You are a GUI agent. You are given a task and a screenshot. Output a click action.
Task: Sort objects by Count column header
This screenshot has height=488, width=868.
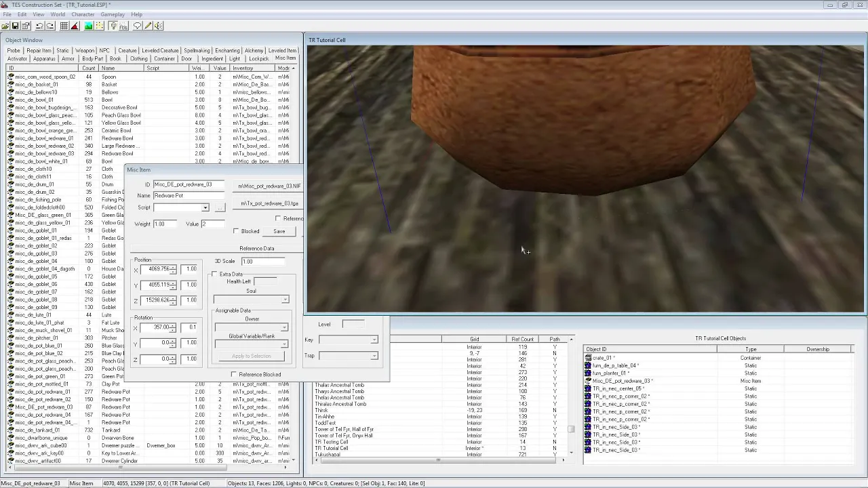pos(89,68)
